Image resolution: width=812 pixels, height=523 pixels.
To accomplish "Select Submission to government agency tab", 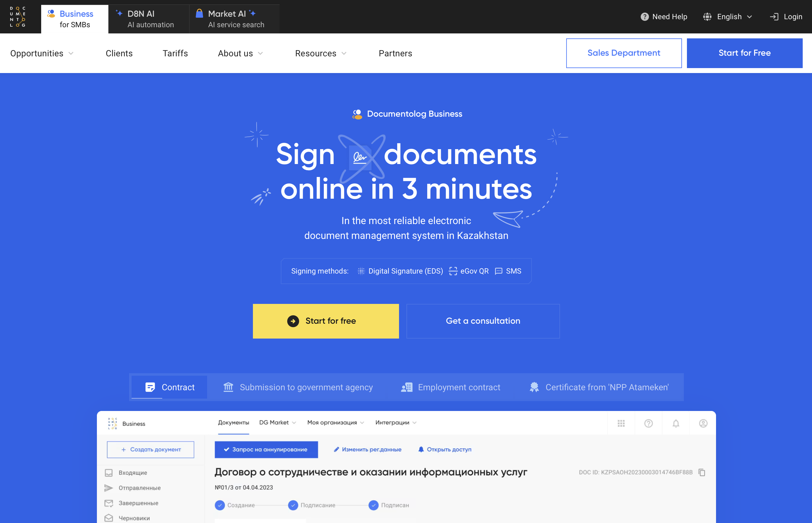I will click(298, 387).
